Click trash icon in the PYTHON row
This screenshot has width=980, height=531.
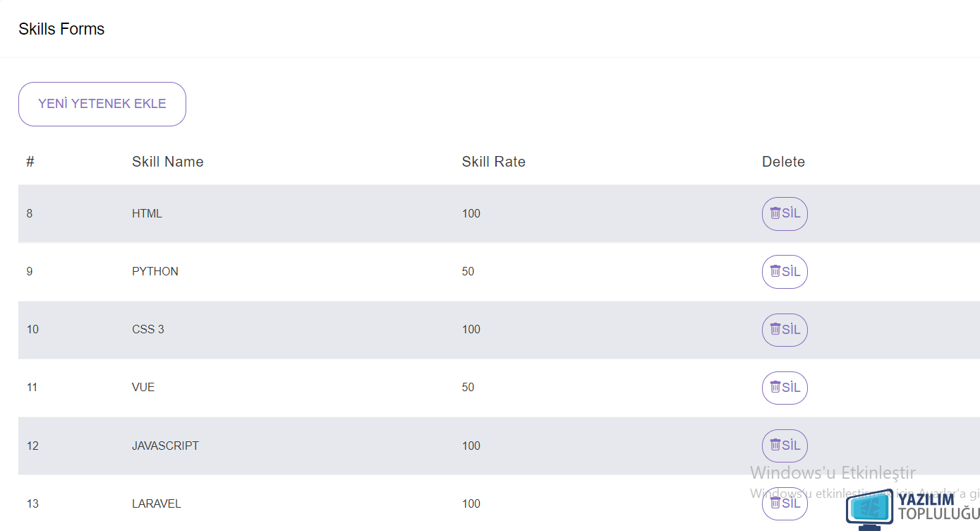point(775,271)
